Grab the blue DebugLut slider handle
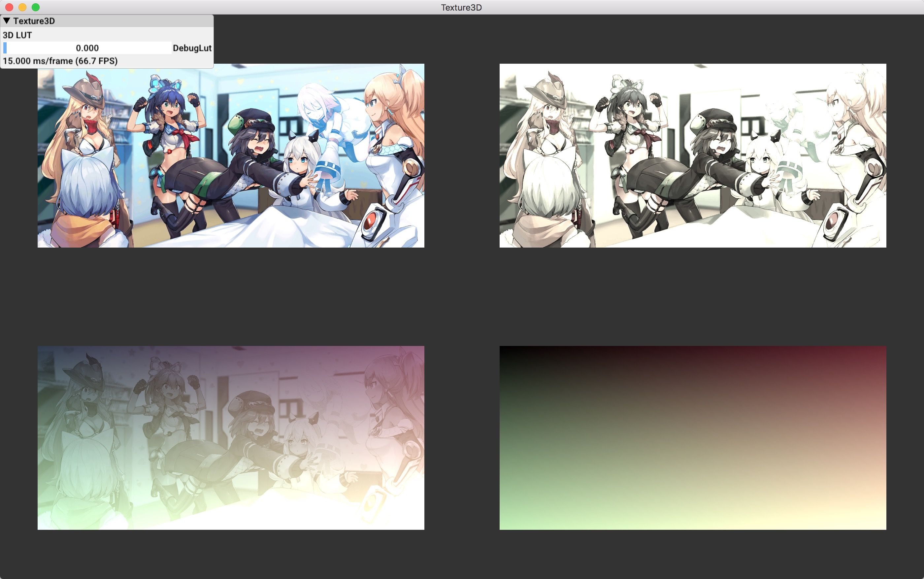 tap(5, 48)
